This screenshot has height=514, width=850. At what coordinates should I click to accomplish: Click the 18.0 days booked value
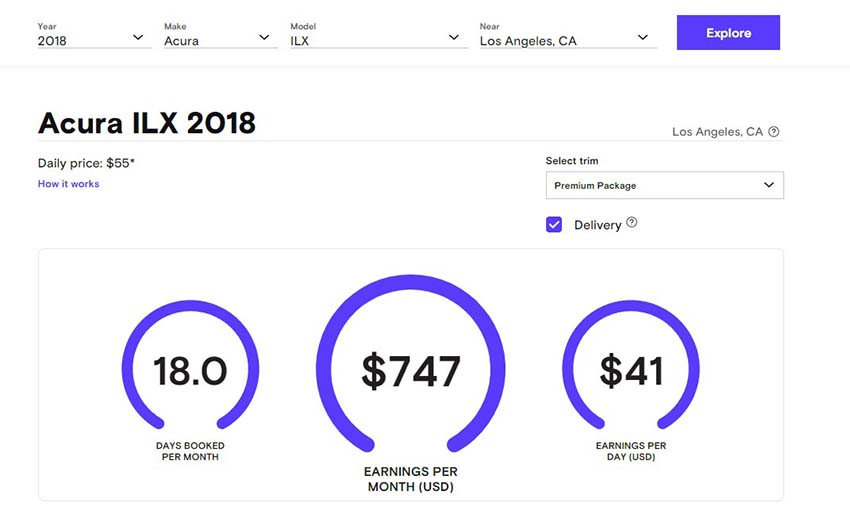190,371
